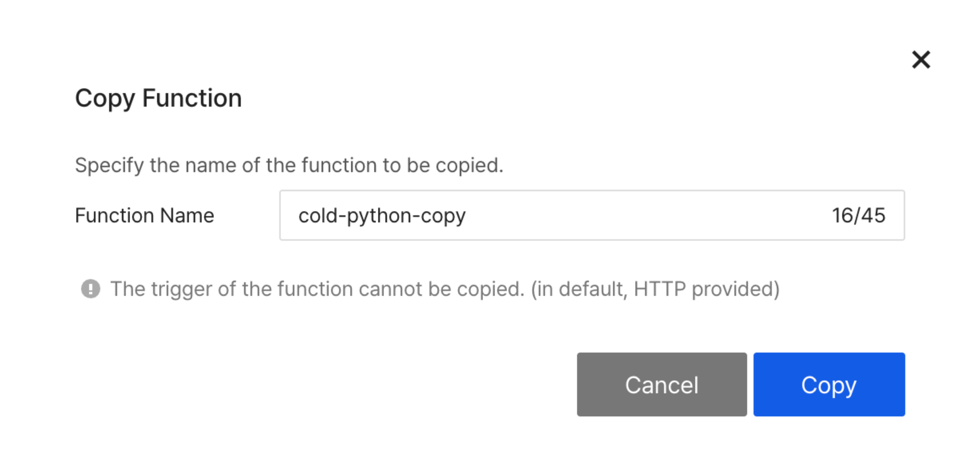Click the 16/45 character counter
This screenshot has height=474, width=980.
(x=858, y=216)
